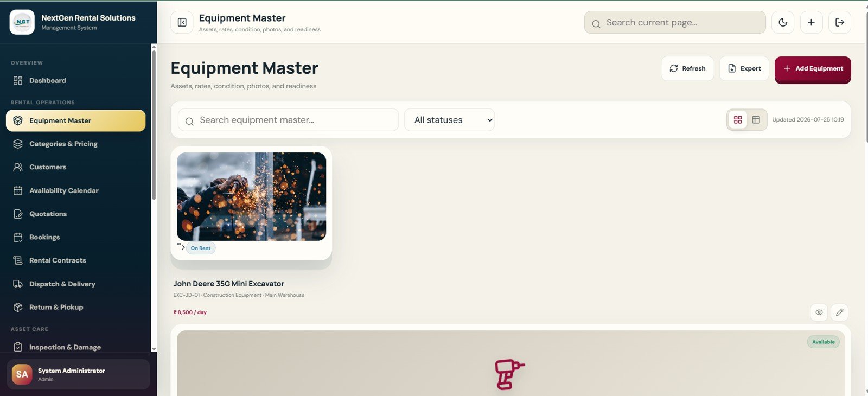Click the Rental Contracts scroll icon
The height and width of the screenshot is (396, 868).
coord(18,260)
